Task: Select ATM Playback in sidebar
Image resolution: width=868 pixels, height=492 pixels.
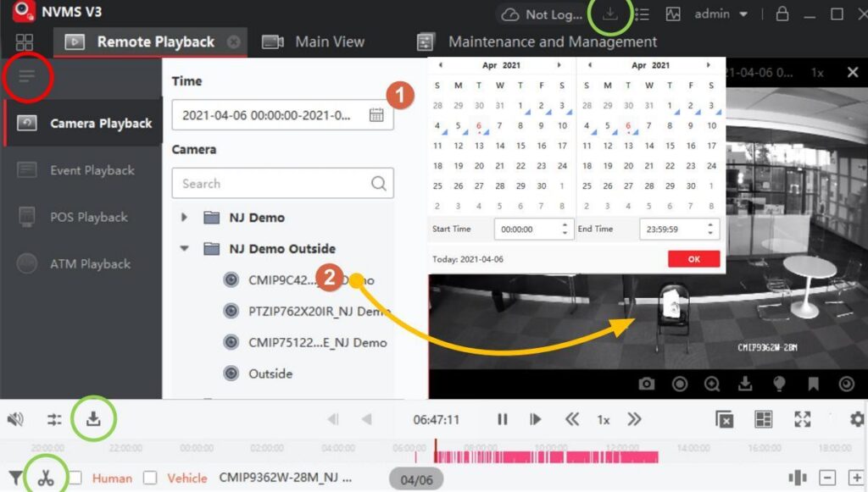Action: pos(83,264)
